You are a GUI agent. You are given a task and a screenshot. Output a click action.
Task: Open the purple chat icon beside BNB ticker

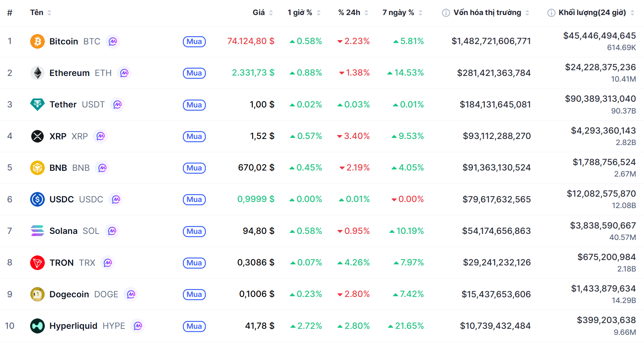(102, 168)
